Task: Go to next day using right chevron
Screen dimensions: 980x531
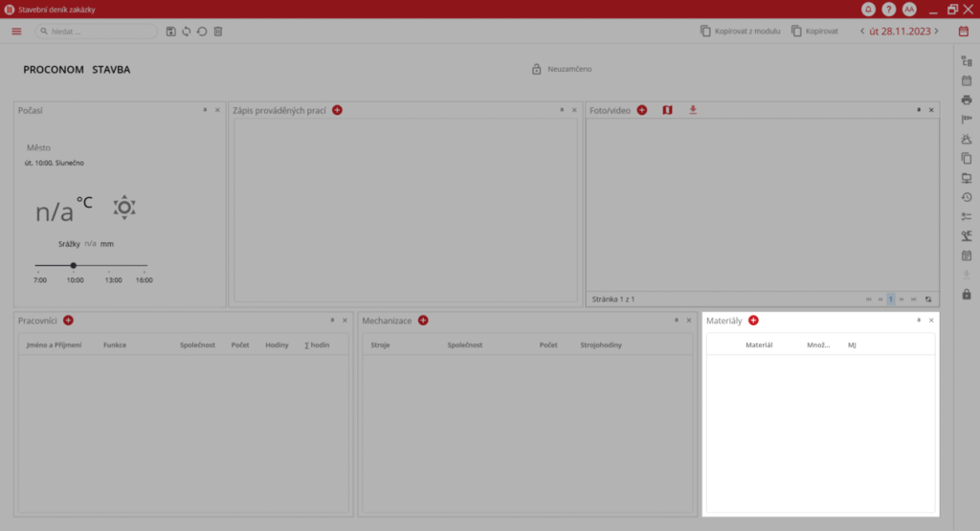Action: coord(936,32)
